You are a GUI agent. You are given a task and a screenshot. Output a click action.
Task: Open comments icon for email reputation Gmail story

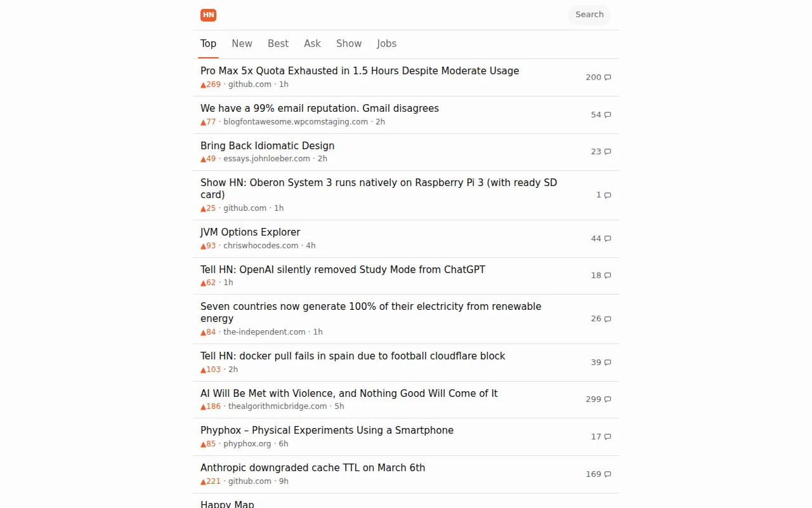(x=608, y=115)
